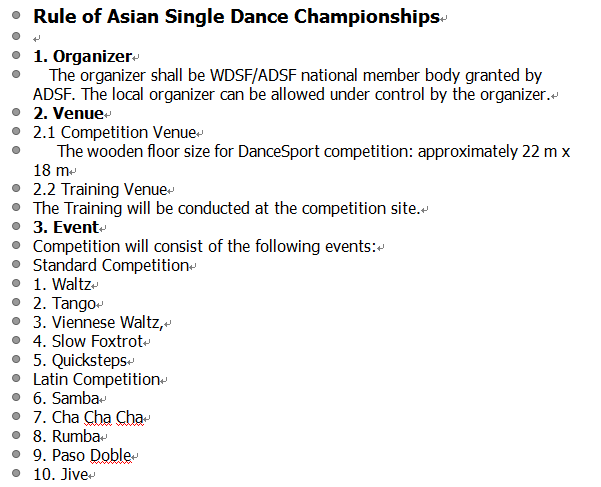
Task: Click the '8. Rumba' line
Action: (x=67, y=436)
